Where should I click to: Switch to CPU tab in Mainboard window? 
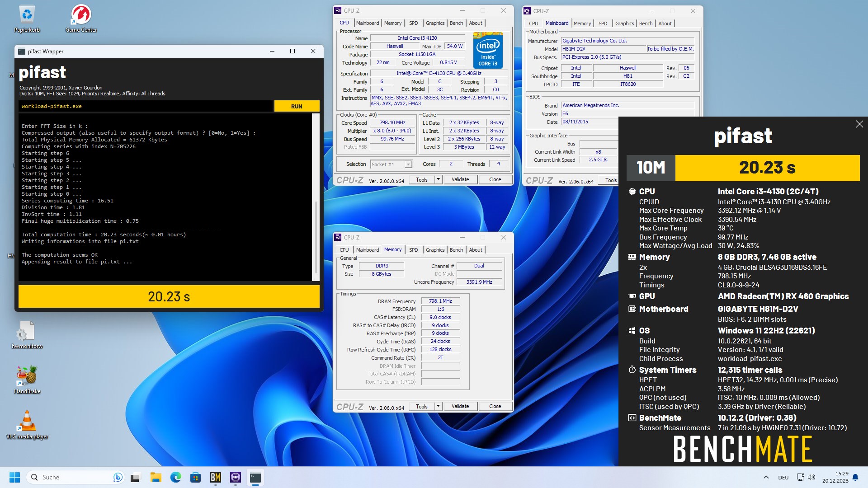click(x=533, y=23)
